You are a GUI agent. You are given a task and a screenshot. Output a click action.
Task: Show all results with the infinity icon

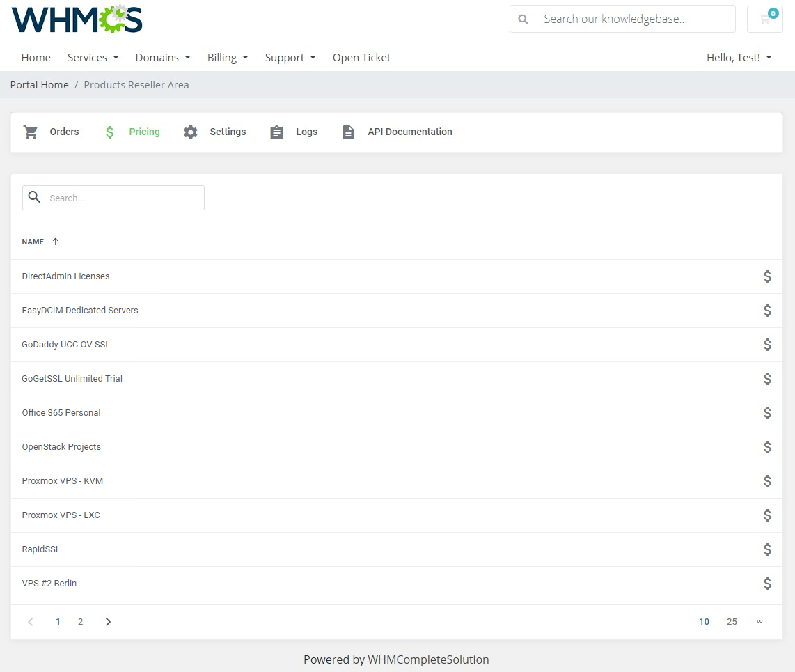click(759, 621)
